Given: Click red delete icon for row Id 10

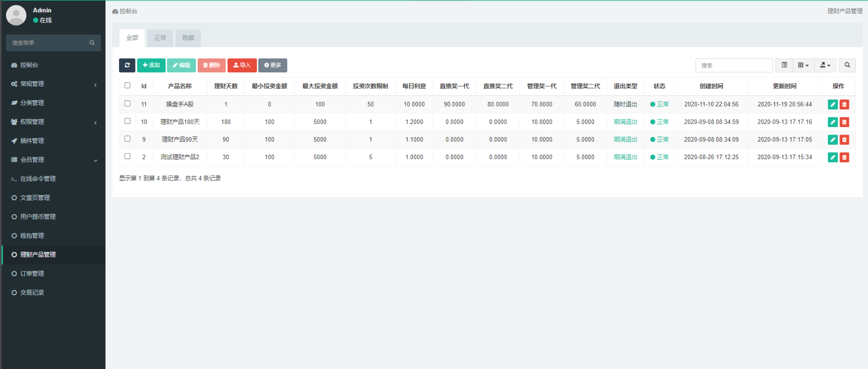Looking at the screenshot, I should click(844, 122).
